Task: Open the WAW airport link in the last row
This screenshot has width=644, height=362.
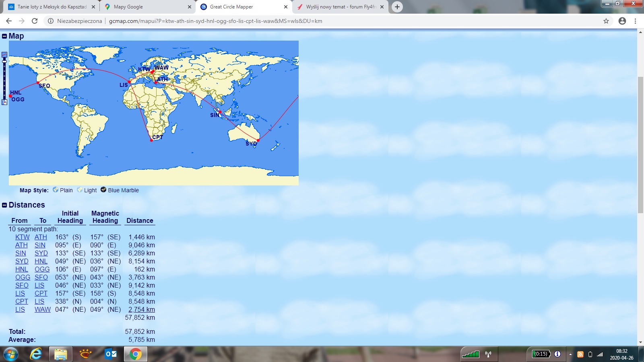Action: [x=43, y=310]
